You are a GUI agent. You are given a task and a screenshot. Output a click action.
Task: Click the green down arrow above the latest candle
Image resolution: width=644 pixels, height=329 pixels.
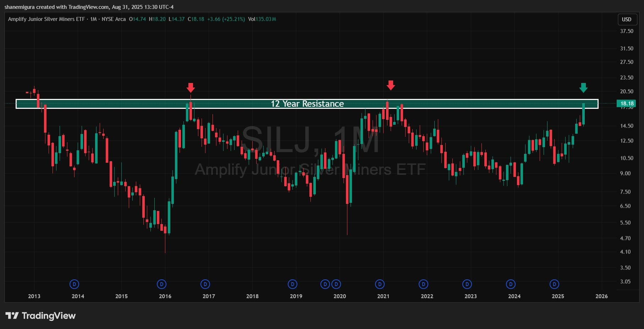pos(583,88)
